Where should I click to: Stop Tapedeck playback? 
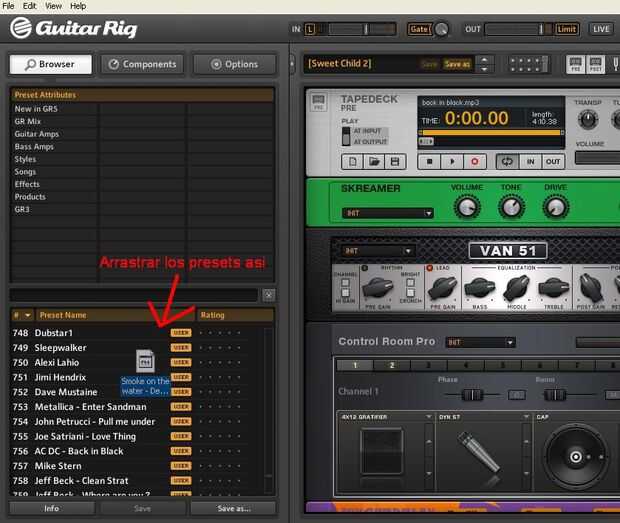tap(430, 162)
